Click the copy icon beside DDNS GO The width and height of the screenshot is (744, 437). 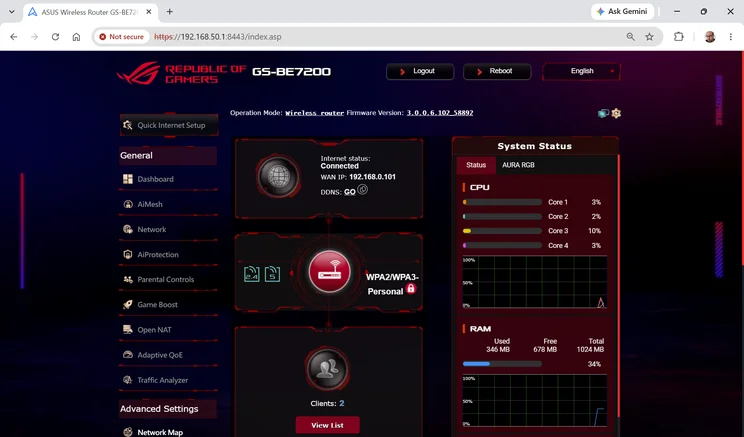363,190
